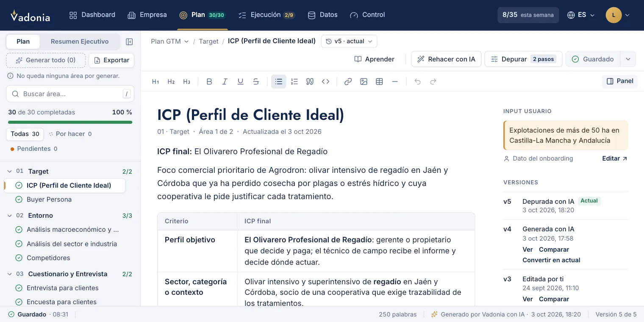The width and height of the screenshot is (644, 322).
Task: Toggle numbered list
Action: point(294,82)
